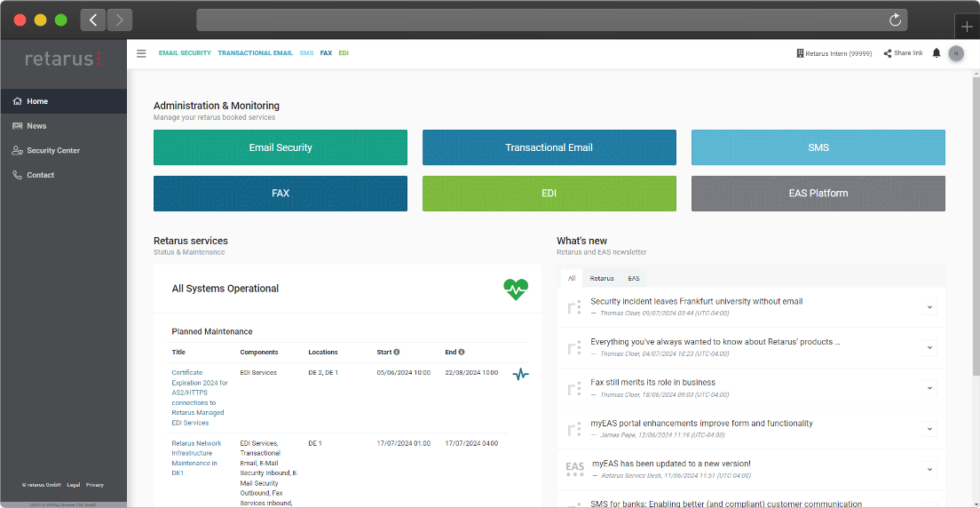Click the End column info icon

coord(462,353)
